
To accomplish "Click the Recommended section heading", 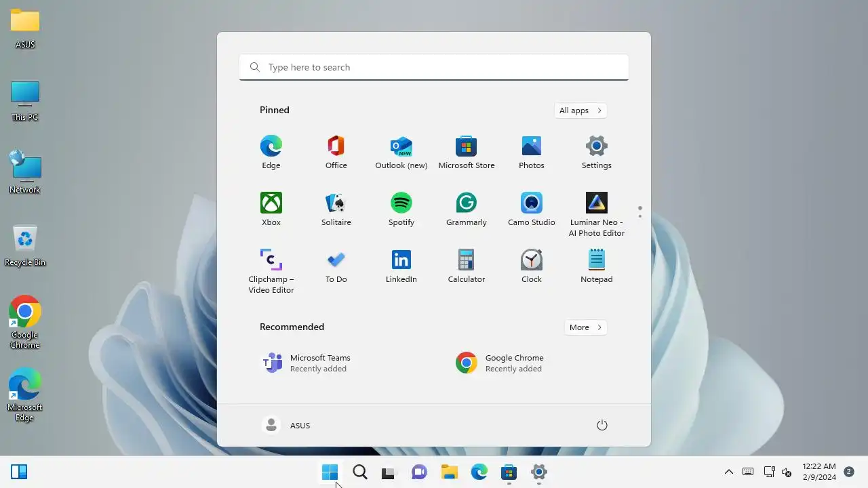I will (x=292, y=327).
